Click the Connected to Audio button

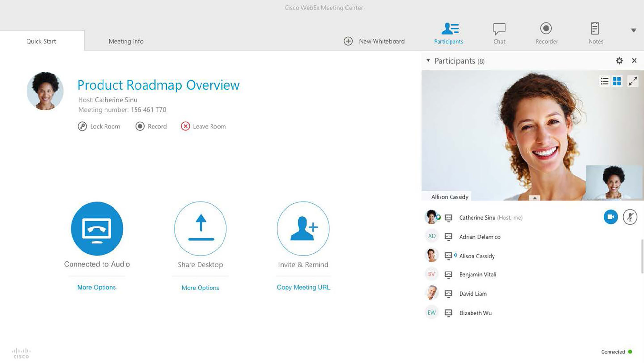[x=97, y=228]
